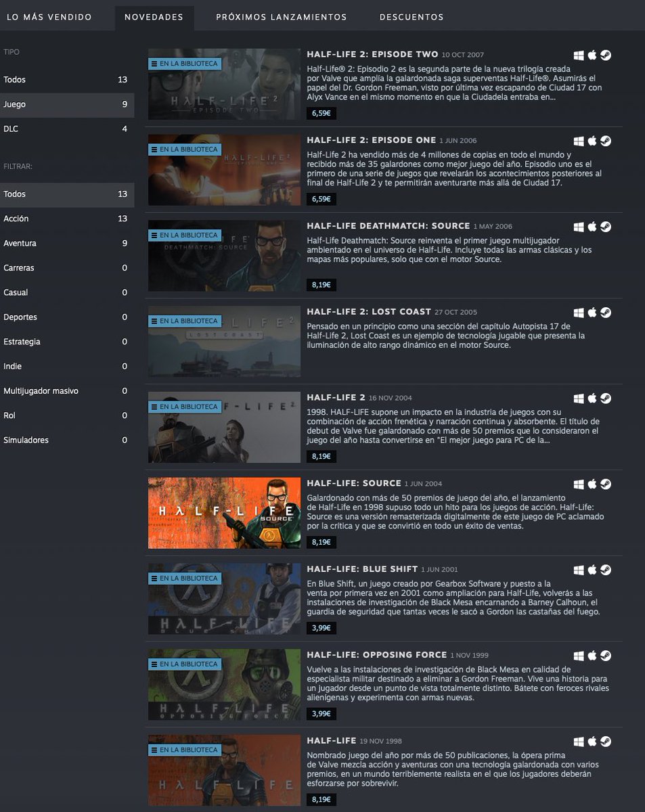Switch to Próximos Lanzamientos tab
The image size is (645, 812).
pos(282,17)
